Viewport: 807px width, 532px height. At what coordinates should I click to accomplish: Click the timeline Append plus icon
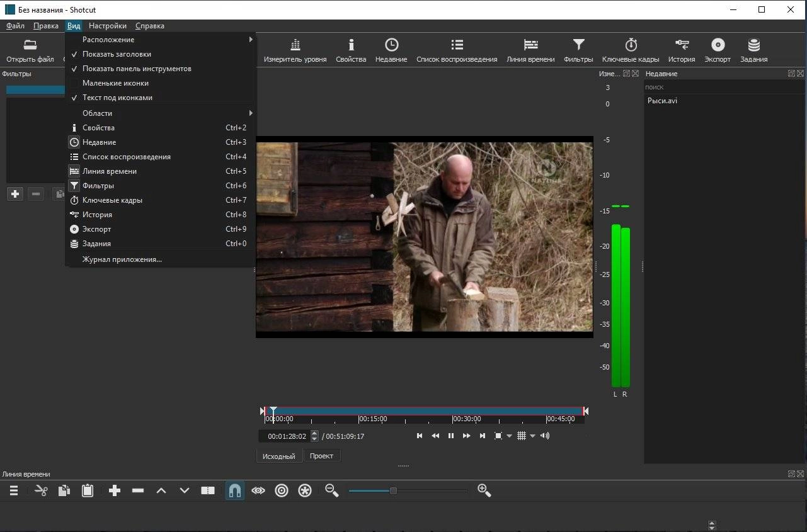tap(115, 490)
